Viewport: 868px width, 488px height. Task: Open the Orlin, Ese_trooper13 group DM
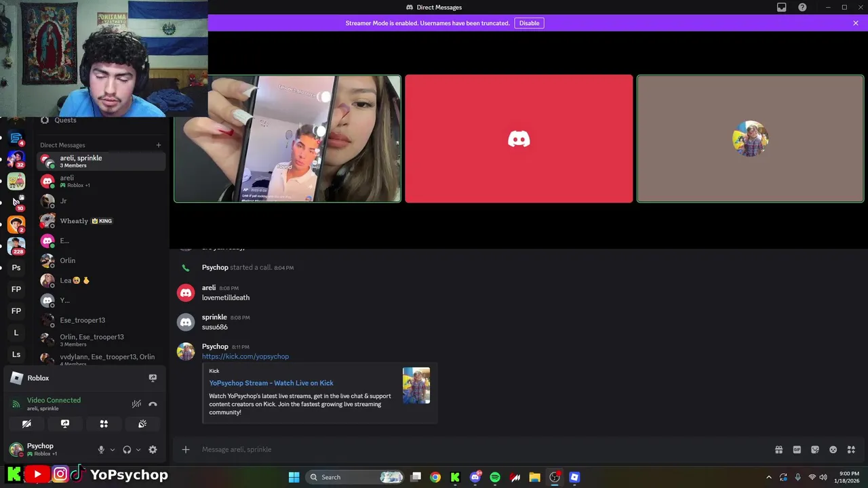(101, 340)
